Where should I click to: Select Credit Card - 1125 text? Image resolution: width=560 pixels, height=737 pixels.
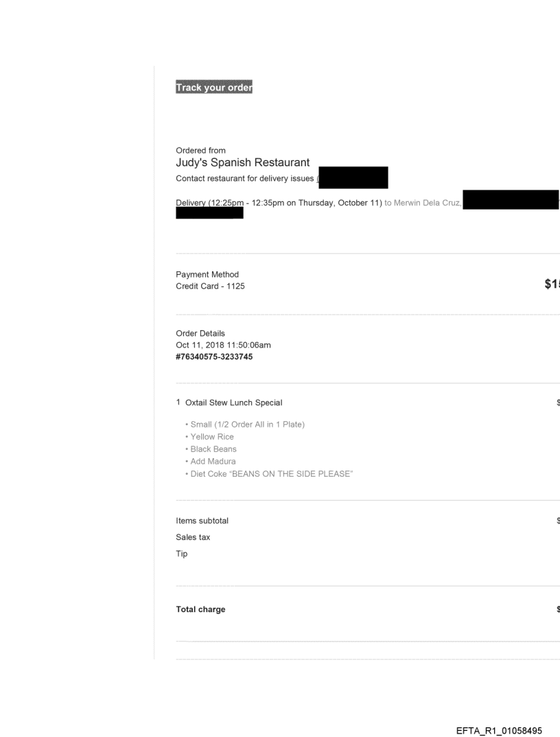(x=210, y=286)
